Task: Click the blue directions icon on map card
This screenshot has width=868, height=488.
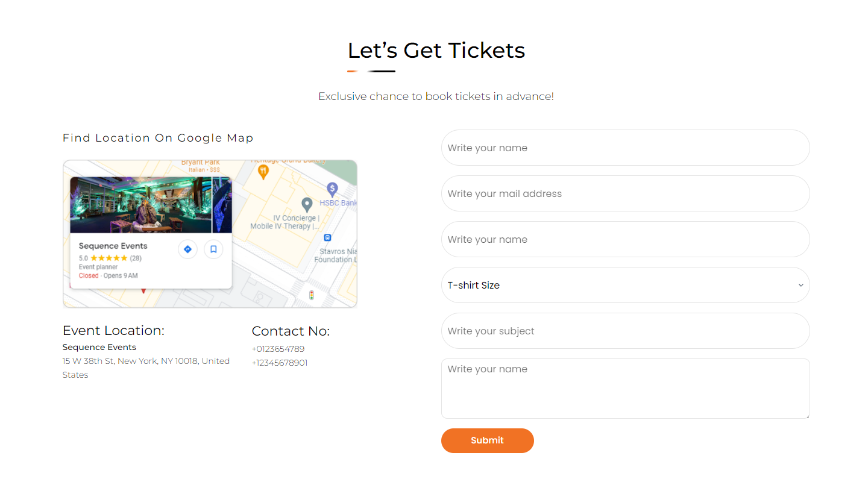Action: (187, 249)
